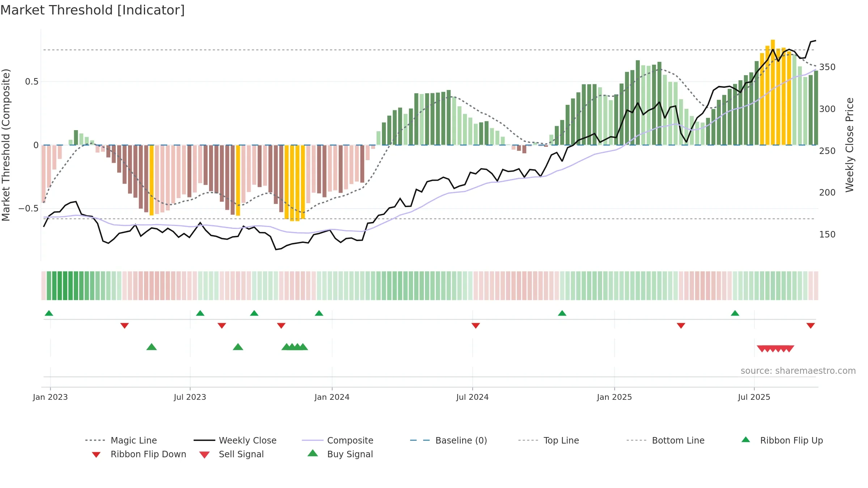Click the buy signal triangle in late August 2023
Screen dimensions: 868x488
point(238,347)
